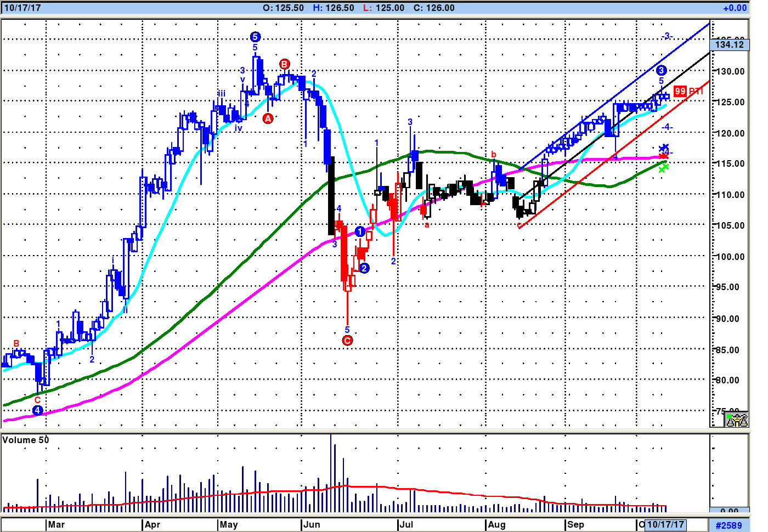Click the Volume 50 panel label
768x532 pixels.
(x=26, y=440)
